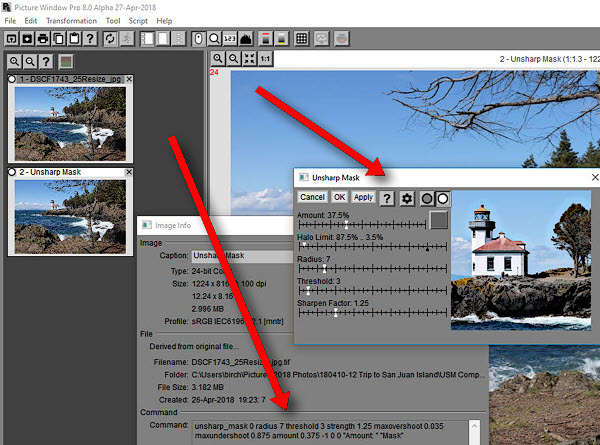Screen dimensions: 600x445
Task: Click the 1:1 zoom button in image window
Action: tap(265, 59)
